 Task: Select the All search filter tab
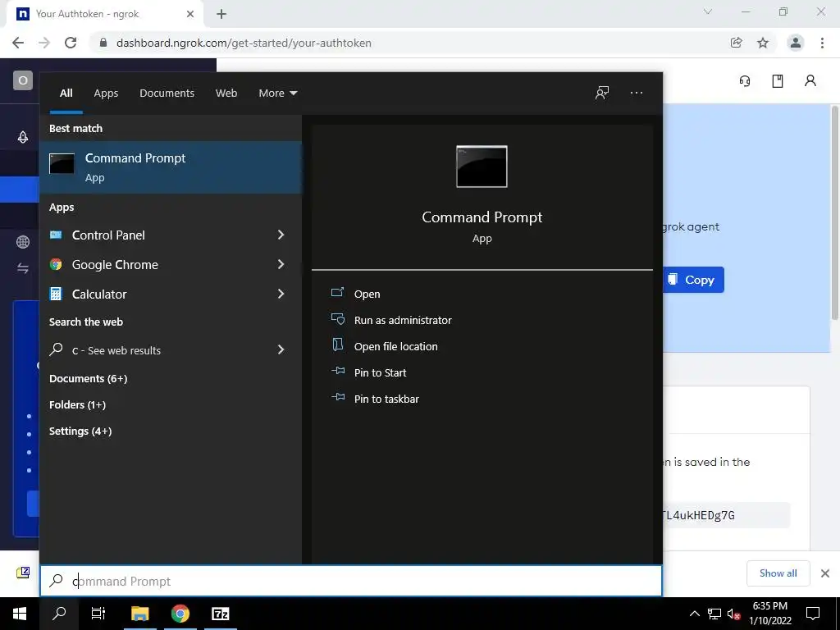[x=66, y=94]
